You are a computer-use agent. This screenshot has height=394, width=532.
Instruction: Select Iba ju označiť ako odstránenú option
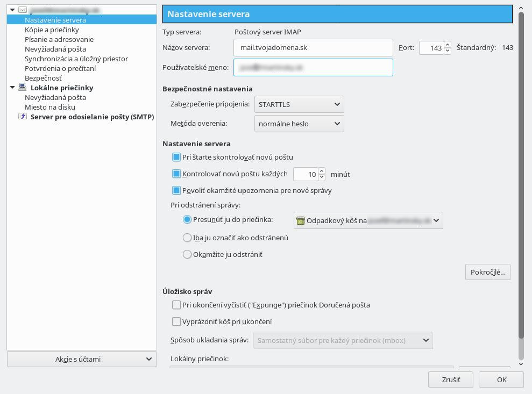[x=187, y=238]
